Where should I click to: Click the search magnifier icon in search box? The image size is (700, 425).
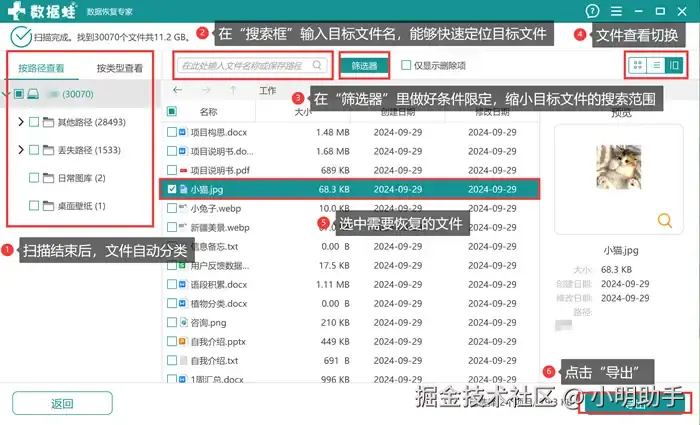click(x=317, y=65)
